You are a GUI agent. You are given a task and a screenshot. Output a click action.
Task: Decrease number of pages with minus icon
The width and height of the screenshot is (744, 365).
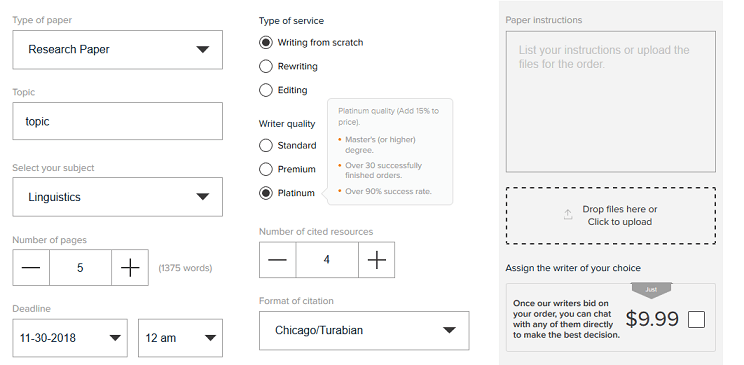[31, 268]
